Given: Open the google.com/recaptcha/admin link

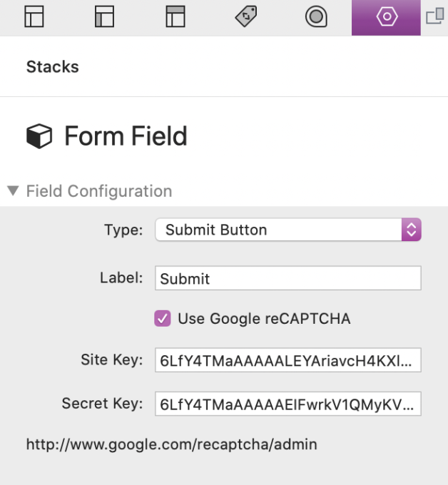Looking at the screenshot, I should 171,444.
